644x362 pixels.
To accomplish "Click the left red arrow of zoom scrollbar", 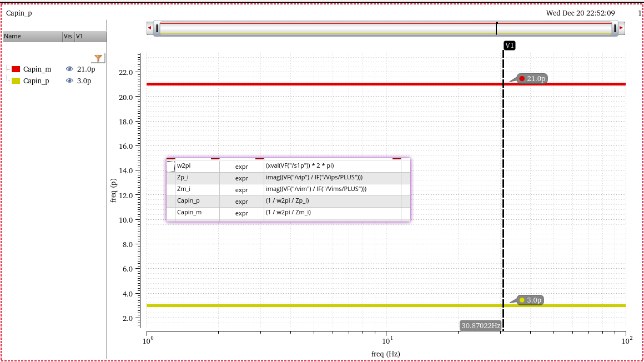I will tap(149, 28).
